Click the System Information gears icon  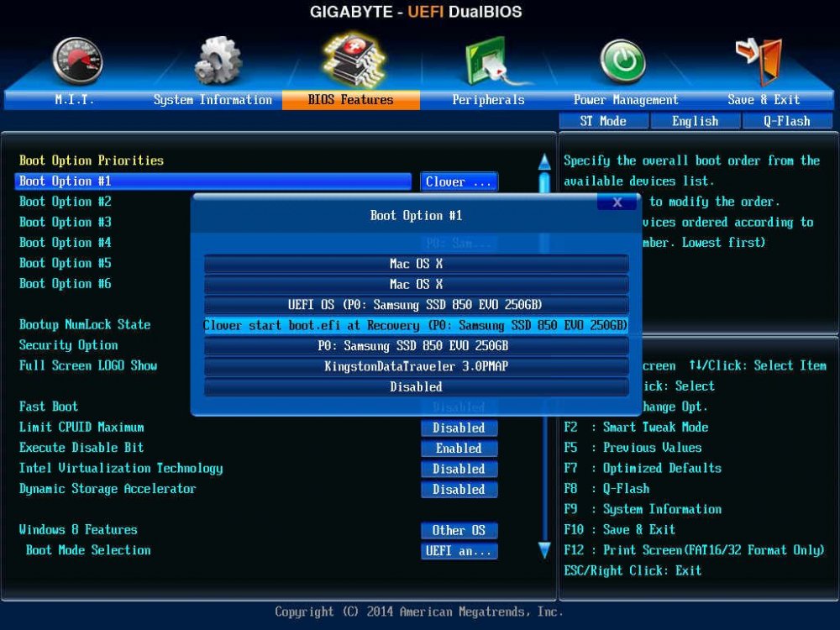coord(218,60)
